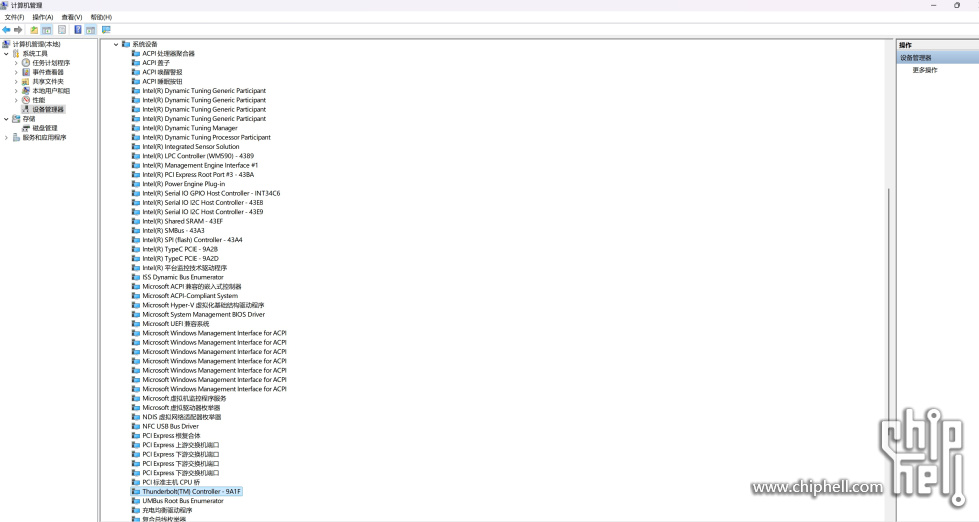979x522 pixels.
Task: Go back with the blue left arrow
Action: tap(6, 30)
